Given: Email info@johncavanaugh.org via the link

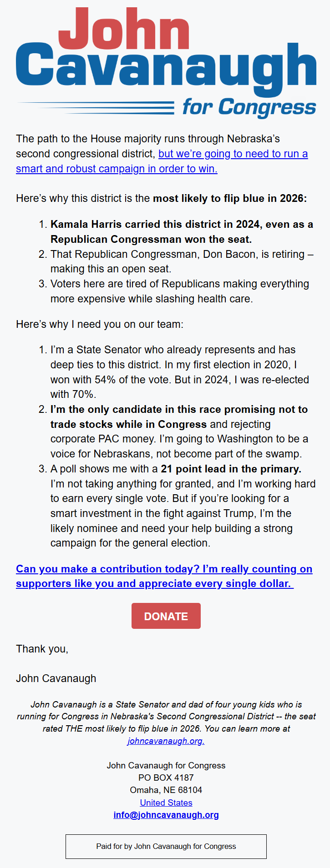Looking at the screenshot, I should click(x=166, y=815).
